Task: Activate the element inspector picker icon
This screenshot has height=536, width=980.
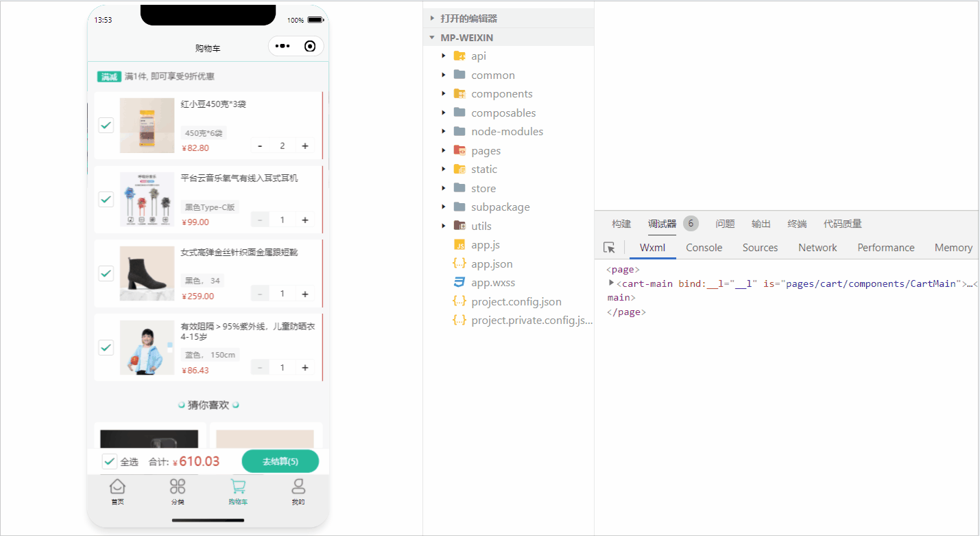Action: coord(609,248)
